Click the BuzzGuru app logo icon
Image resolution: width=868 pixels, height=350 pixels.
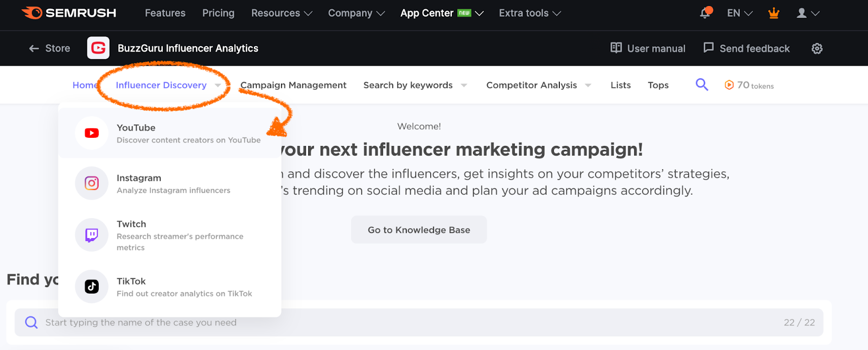pos(98,48)
